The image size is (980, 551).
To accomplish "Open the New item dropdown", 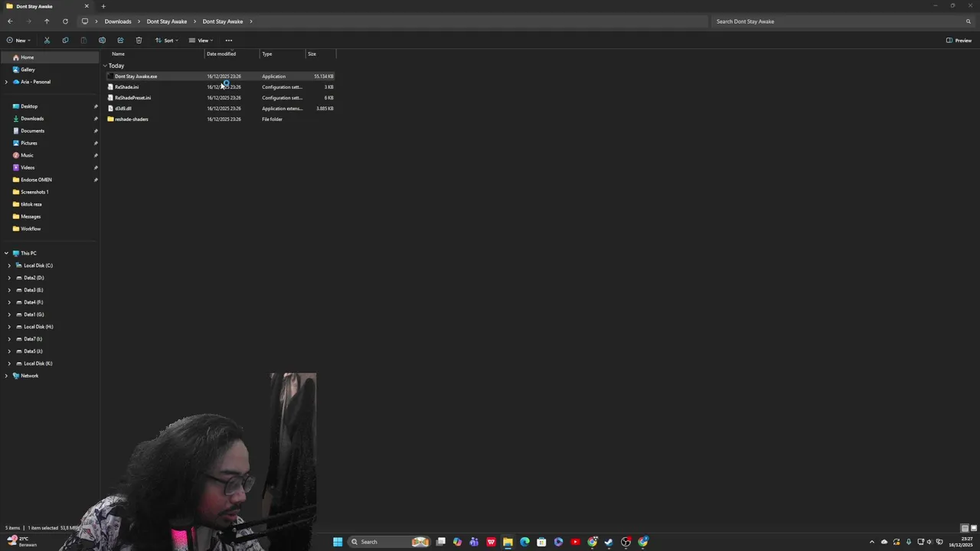I will pos(18,41).
